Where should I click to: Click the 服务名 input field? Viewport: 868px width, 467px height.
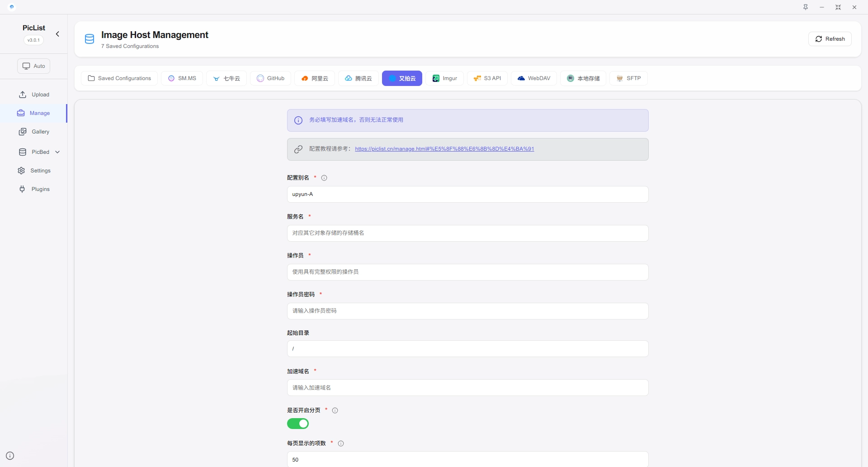pyautogui.click(x=467, y=233)
